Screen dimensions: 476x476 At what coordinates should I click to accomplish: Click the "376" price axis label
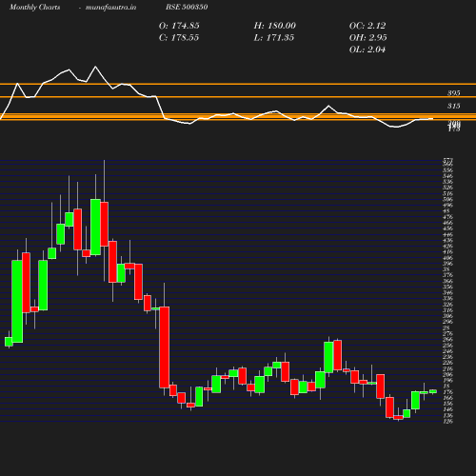447,275
